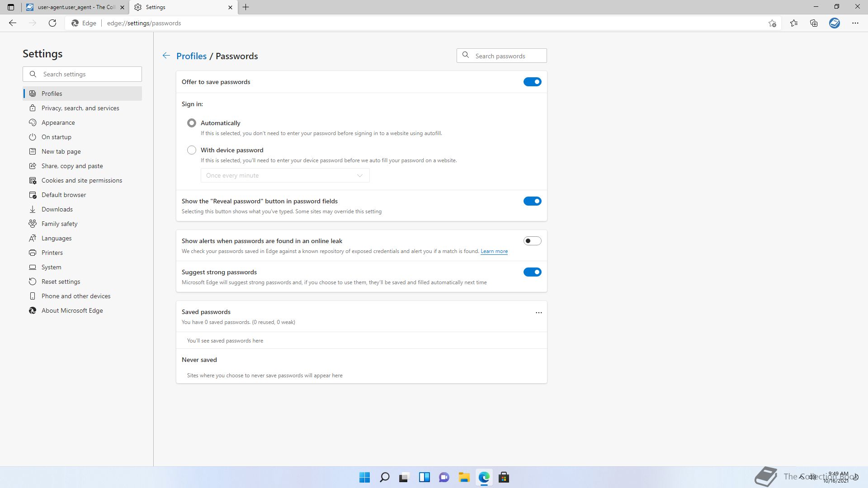The image size is (868, 488).
Task: Open System settings
Action: tap(82, 267)
